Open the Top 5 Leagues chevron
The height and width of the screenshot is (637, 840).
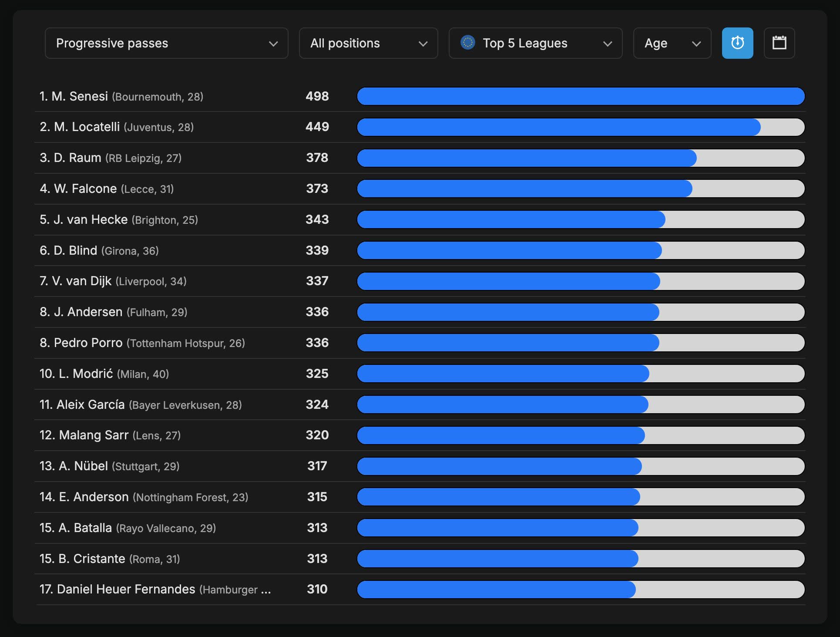pyautogui.click(x=608, y=44)
